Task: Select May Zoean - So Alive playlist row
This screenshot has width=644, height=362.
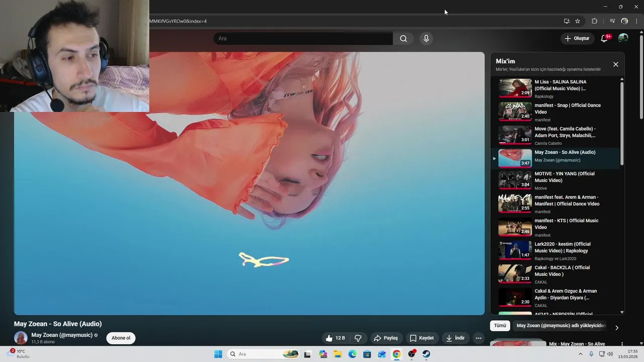Action: pos(555,158)
